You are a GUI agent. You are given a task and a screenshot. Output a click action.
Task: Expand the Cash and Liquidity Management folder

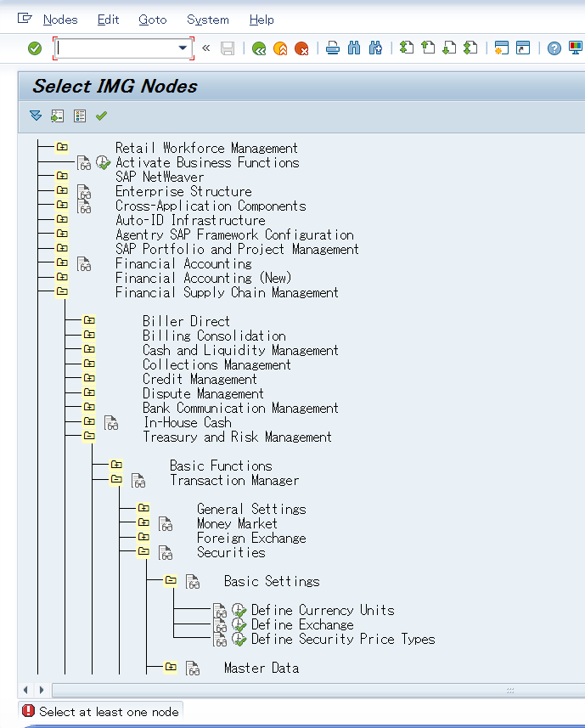[x=89, y=349]
